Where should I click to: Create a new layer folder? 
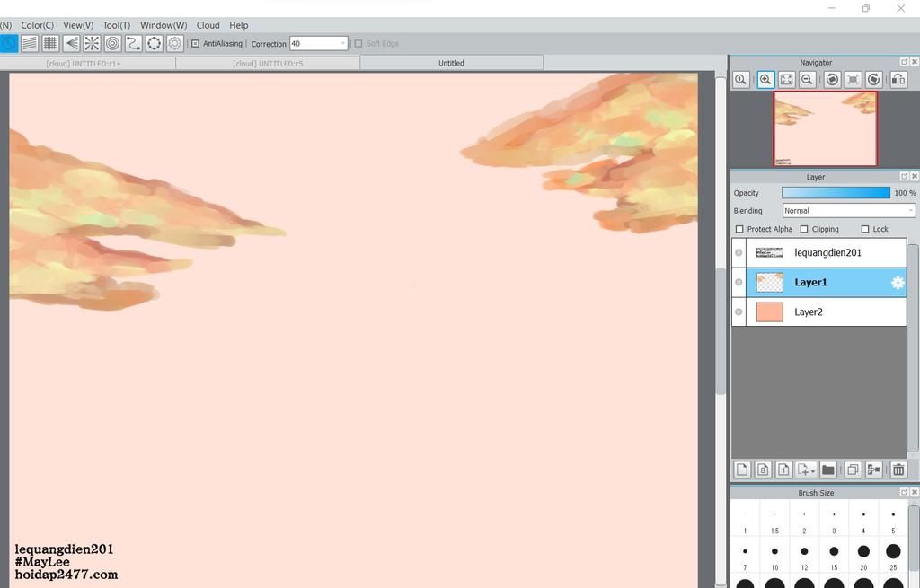click(827, 470)
